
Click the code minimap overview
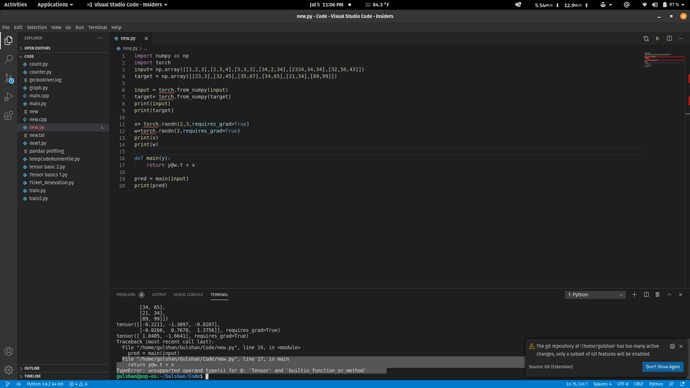(664, 60)
